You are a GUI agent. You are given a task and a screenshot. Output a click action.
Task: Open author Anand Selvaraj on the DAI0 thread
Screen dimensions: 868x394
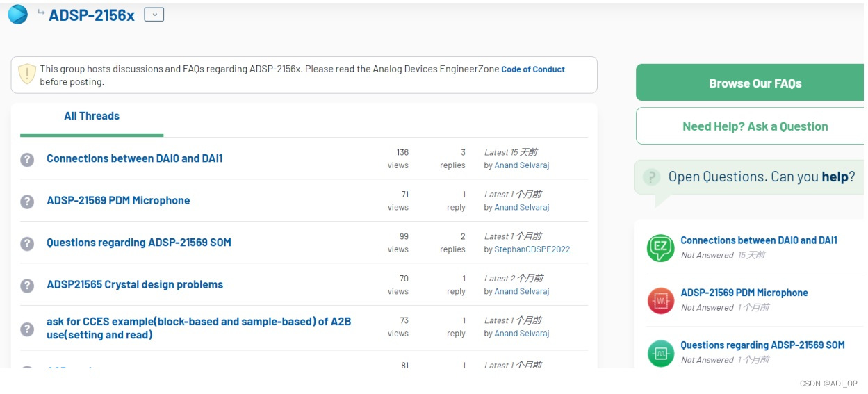(x=522, y=165)
